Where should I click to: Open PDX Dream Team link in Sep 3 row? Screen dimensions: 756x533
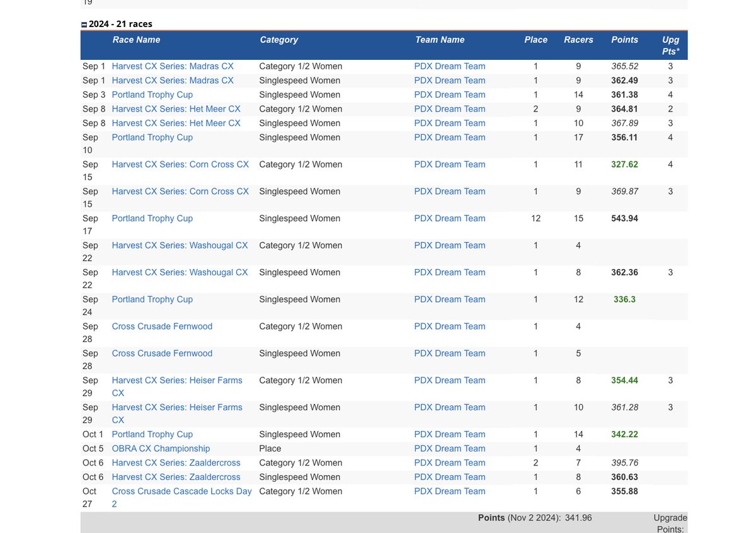(x=450, y=95)
